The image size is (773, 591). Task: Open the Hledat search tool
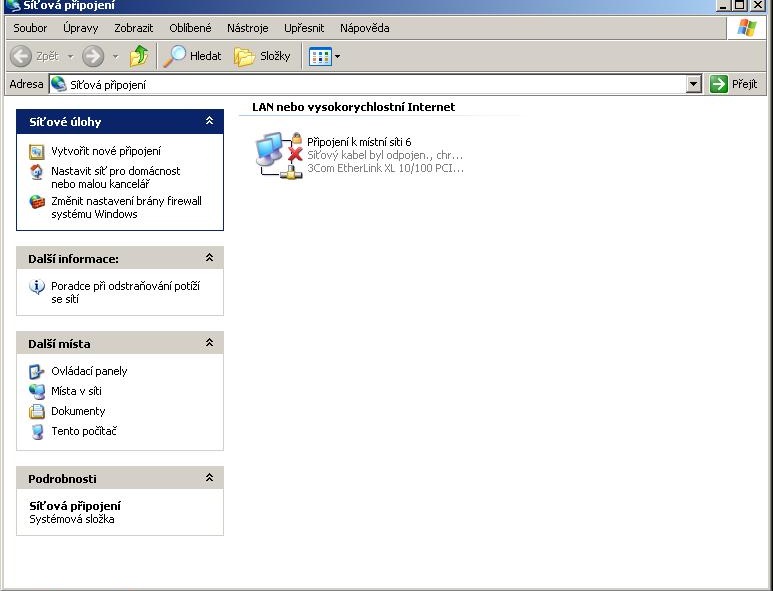193,56
